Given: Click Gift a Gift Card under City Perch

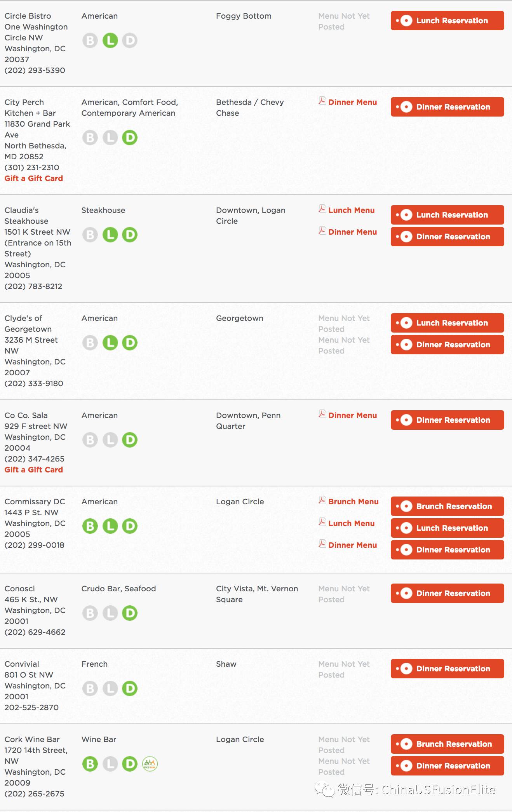Looking at the screenshot, I should 34,178.
